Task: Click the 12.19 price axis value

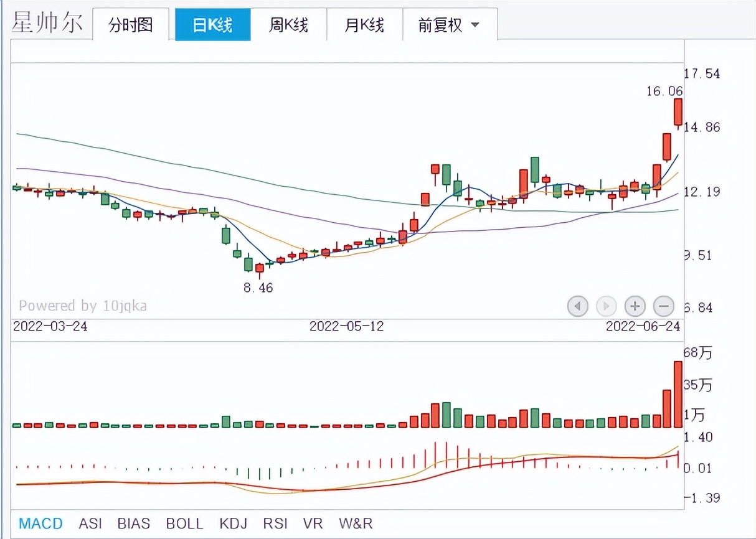Action: click(x=702, y=192)
